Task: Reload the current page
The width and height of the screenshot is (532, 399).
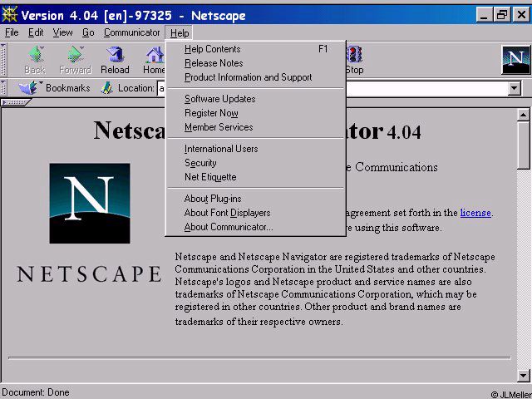Action: click(x=115, y=60)
